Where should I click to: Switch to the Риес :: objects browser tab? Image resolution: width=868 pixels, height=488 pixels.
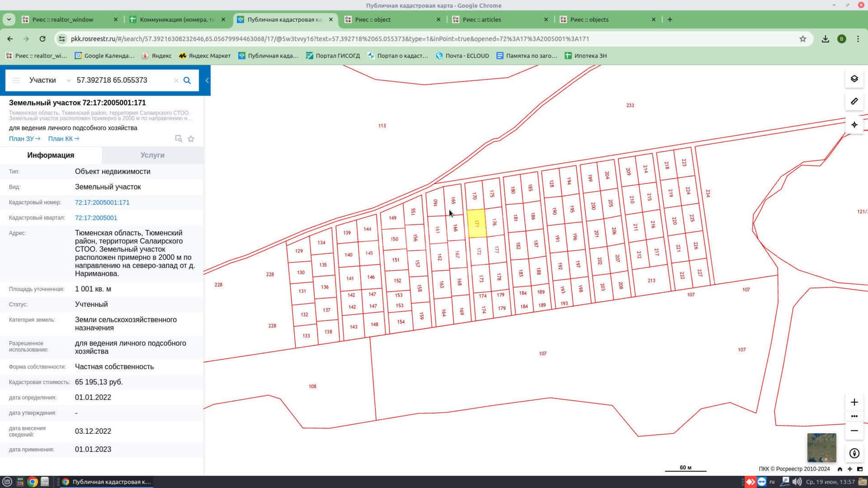(x=589, y=20)
